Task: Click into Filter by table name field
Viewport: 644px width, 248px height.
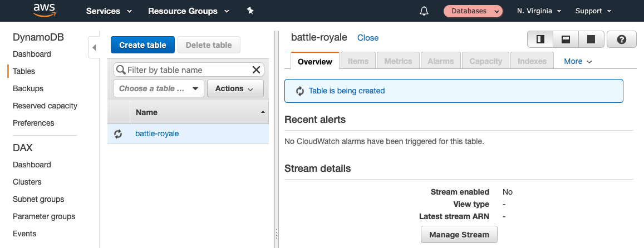Action: coord(189,70)
